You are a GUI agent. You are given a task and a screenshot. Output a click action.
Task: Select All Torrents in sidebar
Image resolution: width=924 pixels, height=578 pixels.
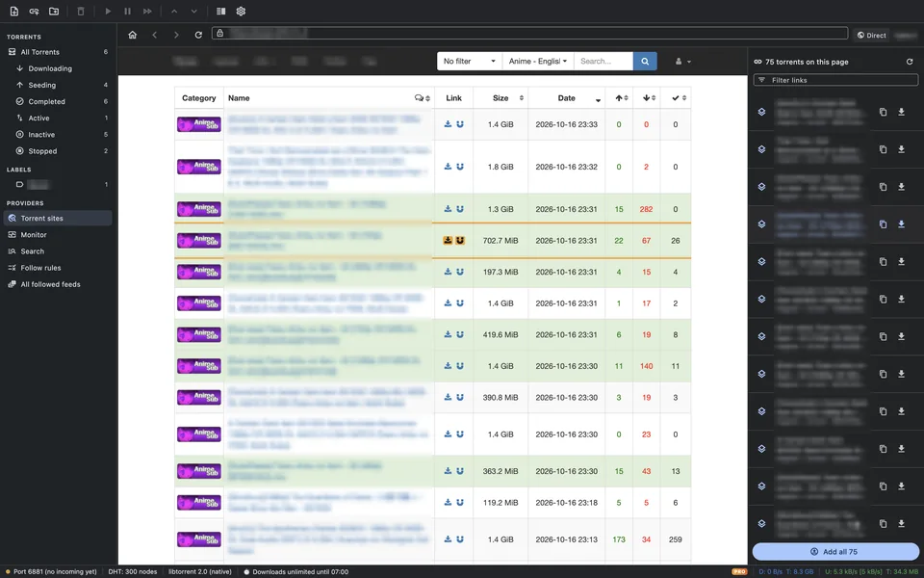point(59,52)
